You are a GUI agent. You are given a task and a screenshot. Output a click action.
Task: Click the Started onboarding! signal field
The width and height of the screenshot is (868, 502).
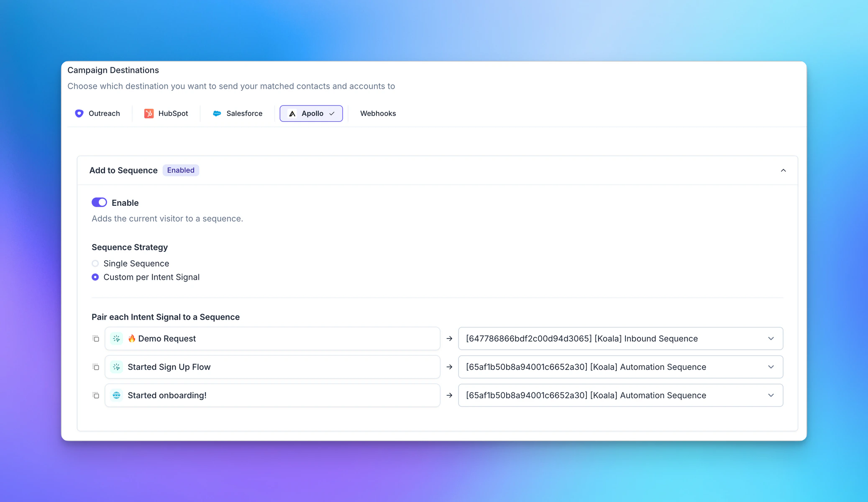[x=272, y=395]
